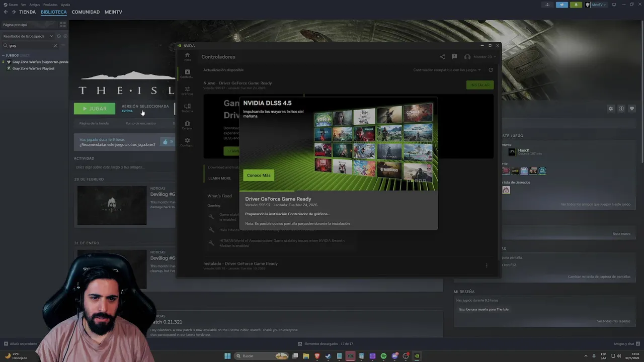
Task: Click 'Escribe una reseña para The Isle'
Action: [484, 309]
